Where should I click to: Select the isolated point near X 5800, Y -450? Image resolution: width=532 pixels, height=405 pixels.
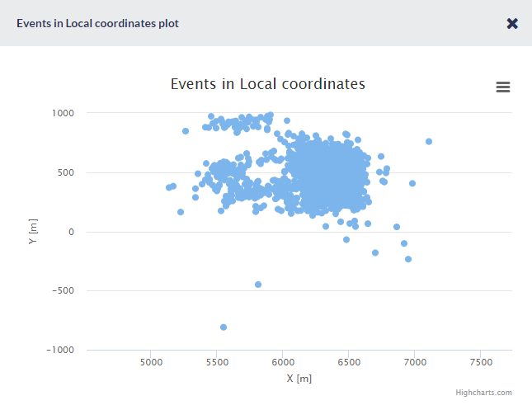click(x=258, y=285)
